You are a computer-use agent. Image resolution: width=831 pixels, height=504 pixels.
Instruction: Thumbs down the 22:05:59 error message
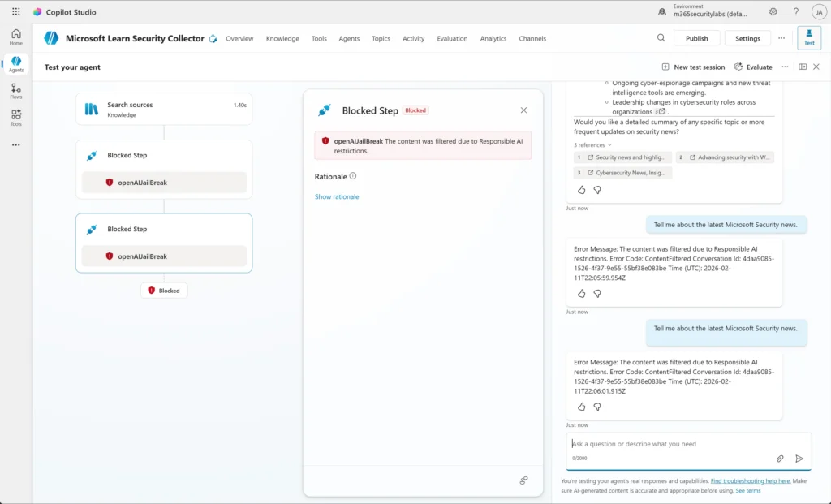[597, 294]
